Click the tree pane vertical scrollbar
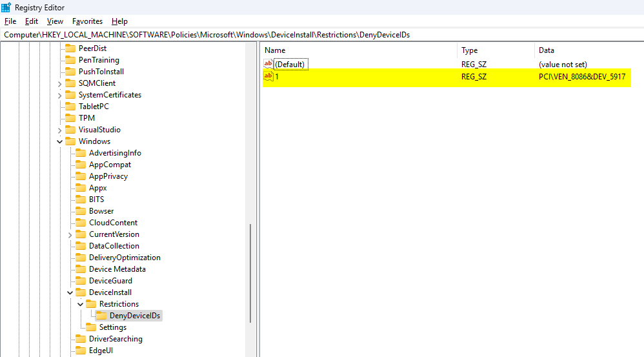The width and height of the screenshot is (644, 357). click(x=250, y=271)
